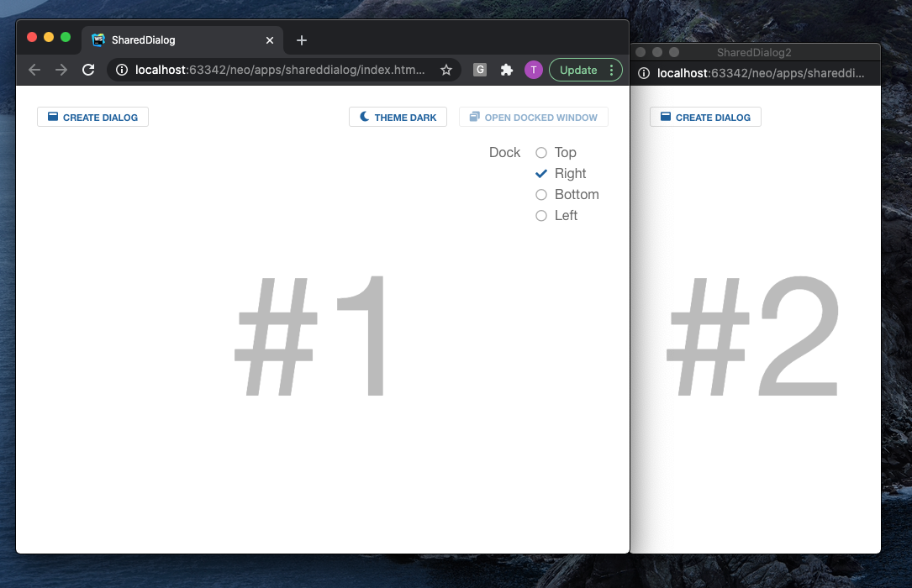Click Create Dialog in window #1
This screenshot has height=588, width=912.
(93, 117)
